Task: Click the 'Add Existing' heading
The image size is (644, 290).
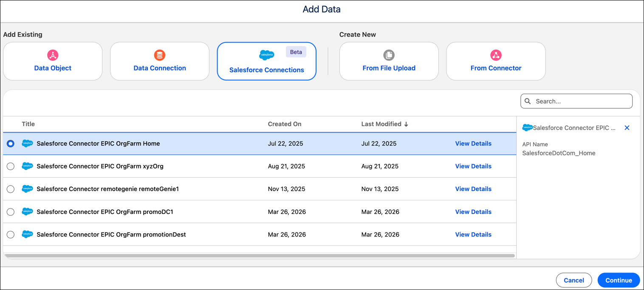Action: (x=23, y=34)
